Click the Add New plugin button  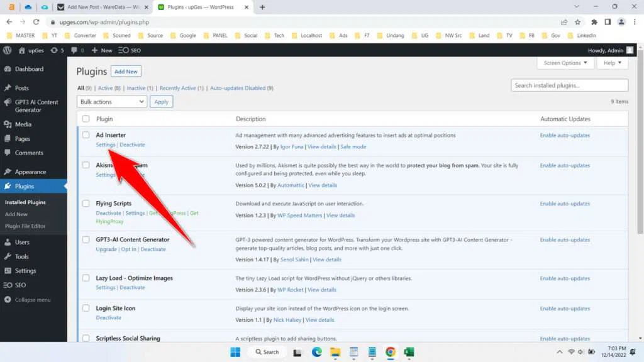[x=125, y=71]
